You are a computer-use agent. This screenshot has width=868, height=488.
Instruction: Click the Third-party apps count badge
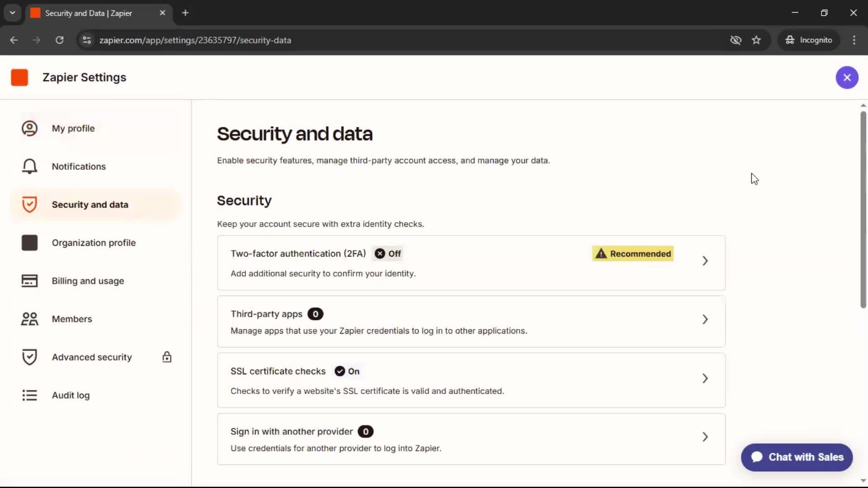(316, 314)
